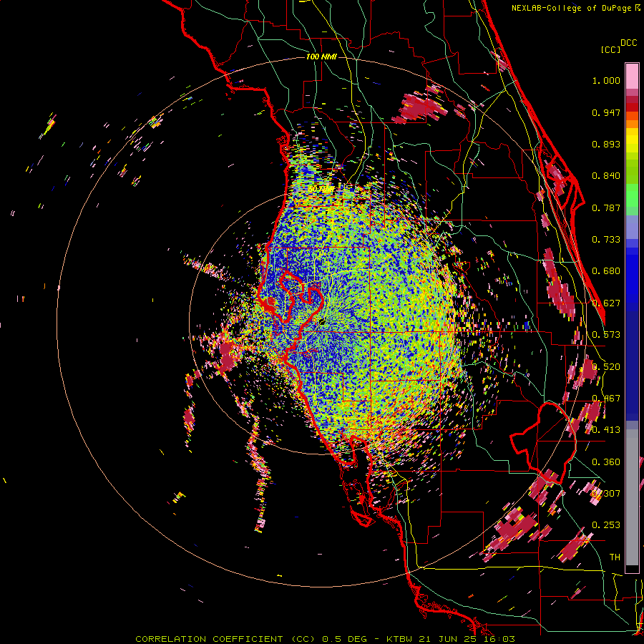
Task: Select the 0.787 scale value
Action: (606, 208)
